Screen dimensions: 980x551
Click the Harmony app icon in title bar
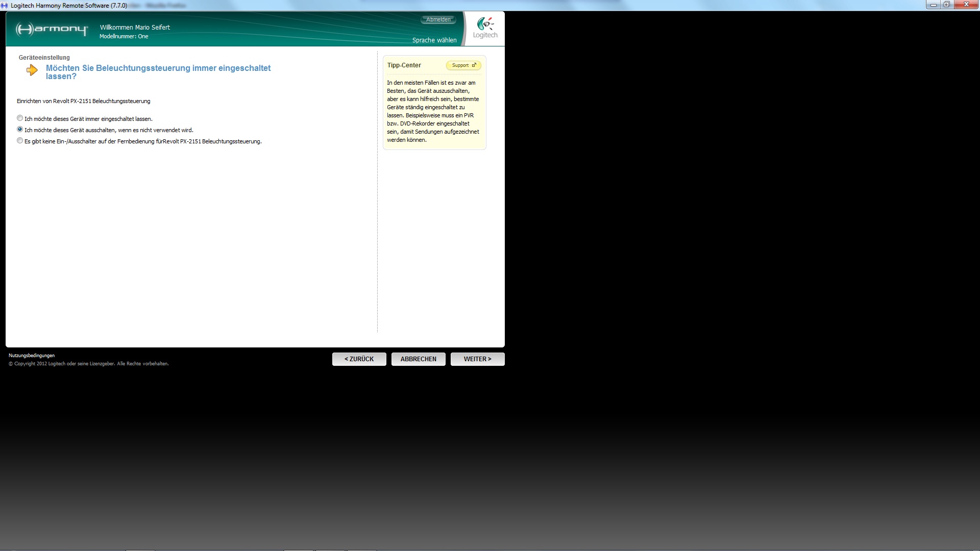[5, 5]
